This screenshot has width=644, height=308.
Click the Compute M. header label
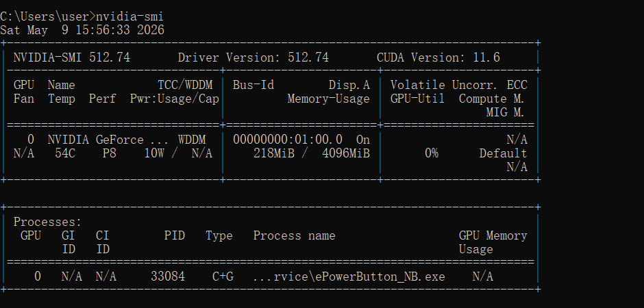(492, 99)
